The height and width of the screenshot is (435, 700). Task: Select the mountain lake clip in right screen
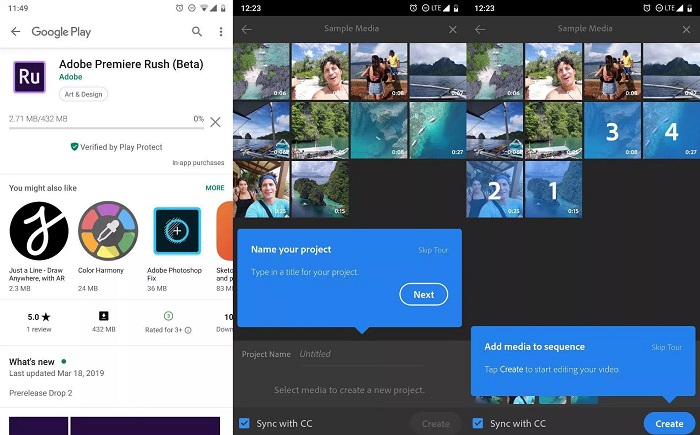(x=671, y=71)
